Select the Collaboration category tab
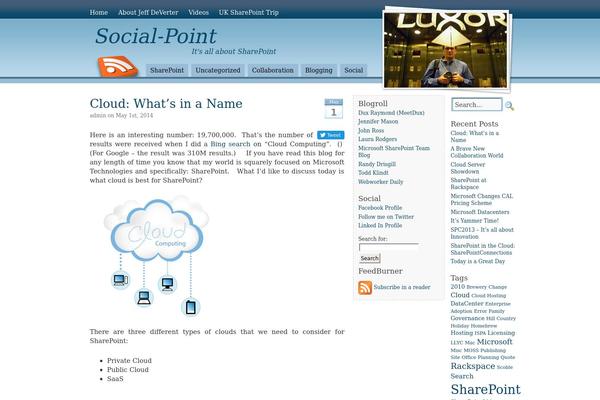 [x=272, y=70]
